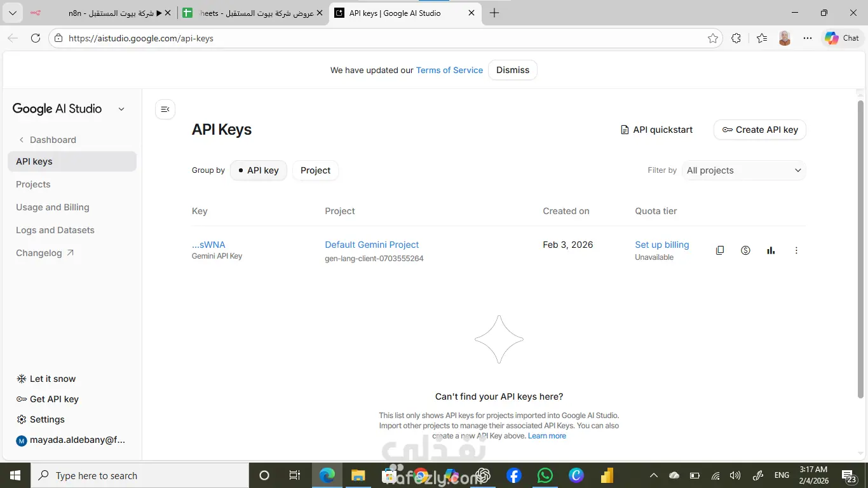Click Set up billing link

pyautogui.click(x=661, y=245)
